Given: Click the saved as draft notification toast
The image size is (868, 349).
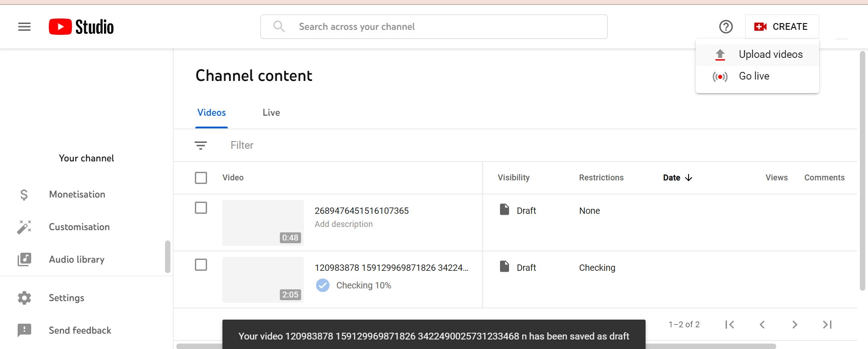Looking at the screenshot, I should [x=434, y=335].
